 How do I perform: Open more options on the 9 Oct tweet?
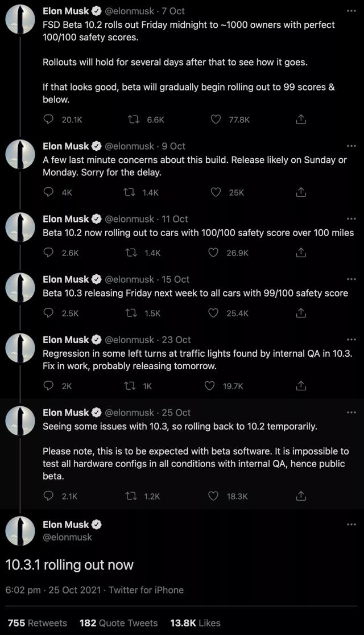351,146
